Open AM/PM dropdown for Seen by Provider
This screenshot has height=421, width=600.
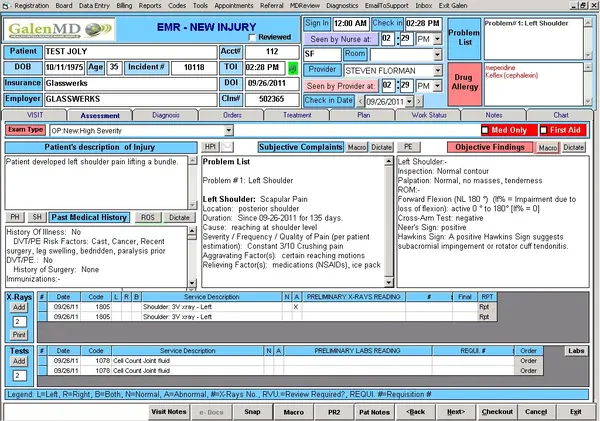(437, 86)
